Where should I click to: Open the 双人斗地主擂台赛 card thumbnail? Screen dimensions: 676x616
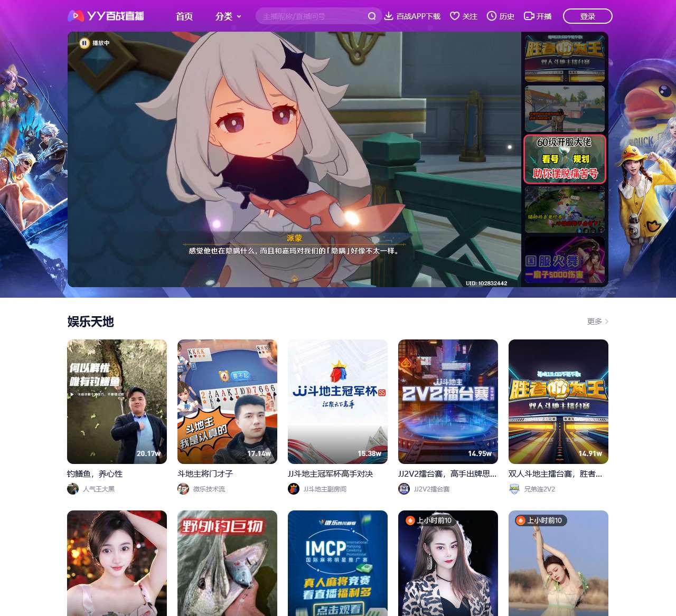[558, 402]
